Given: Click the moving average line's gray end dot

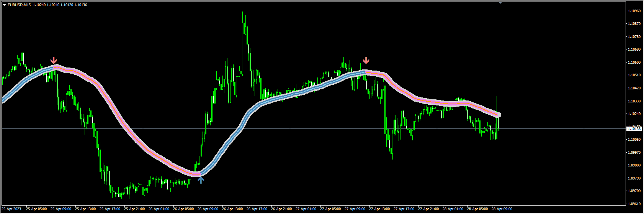Looking at the screenshot, I should tap(499, 115).
